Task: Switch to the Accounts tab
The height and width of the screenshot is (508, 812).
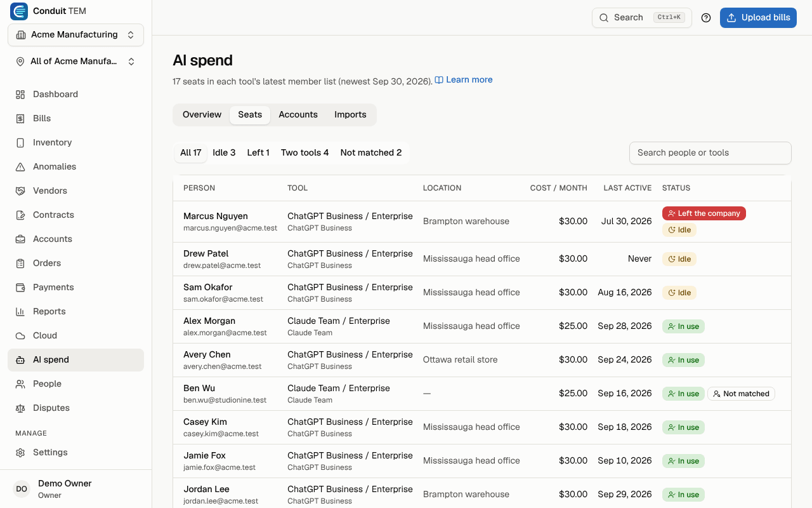Action: (298, 115)
